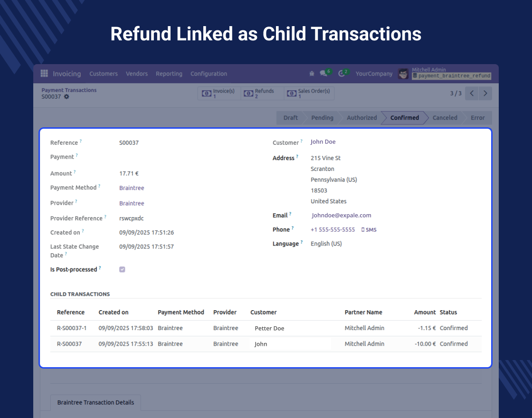This screenshot has width=532, height=418.
Task: Click the Invoice(s) smart button
Action: tap(219, 94)
